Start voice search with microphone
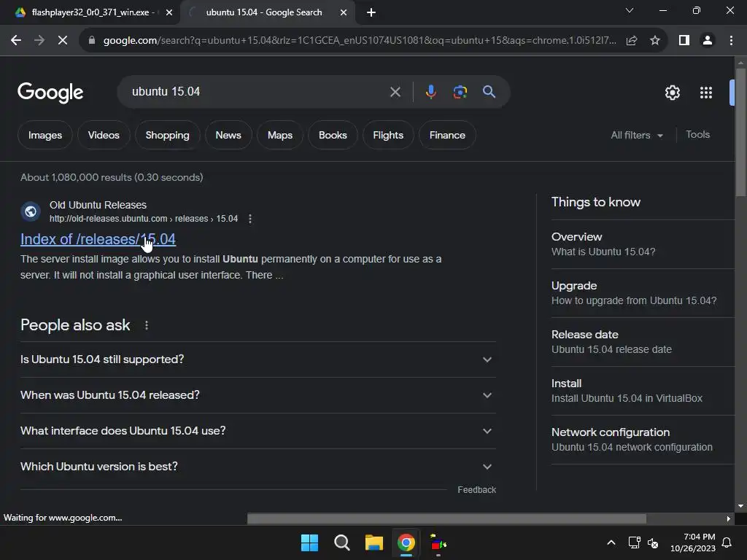 (430, 92)
